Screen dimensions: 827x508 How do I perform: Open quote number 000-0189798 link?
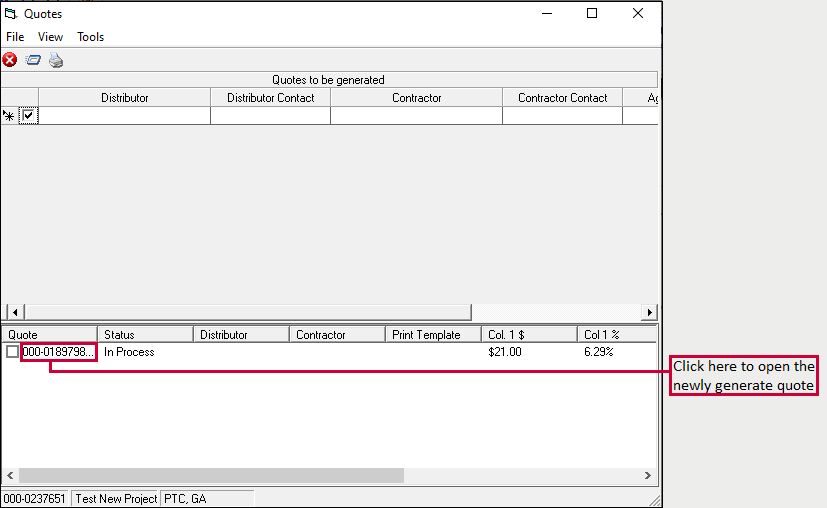58,352
